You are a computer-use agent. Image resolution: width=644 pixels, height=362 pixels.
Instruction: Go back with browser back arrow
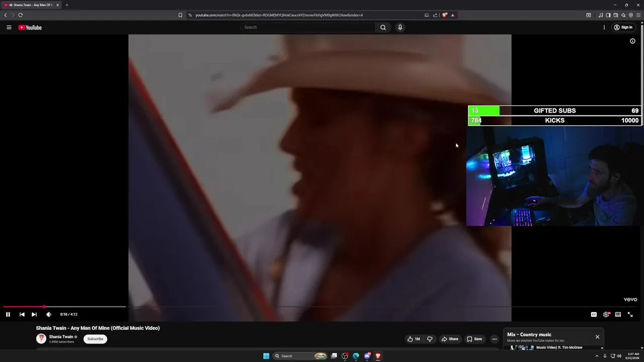(x=6, y=15)
